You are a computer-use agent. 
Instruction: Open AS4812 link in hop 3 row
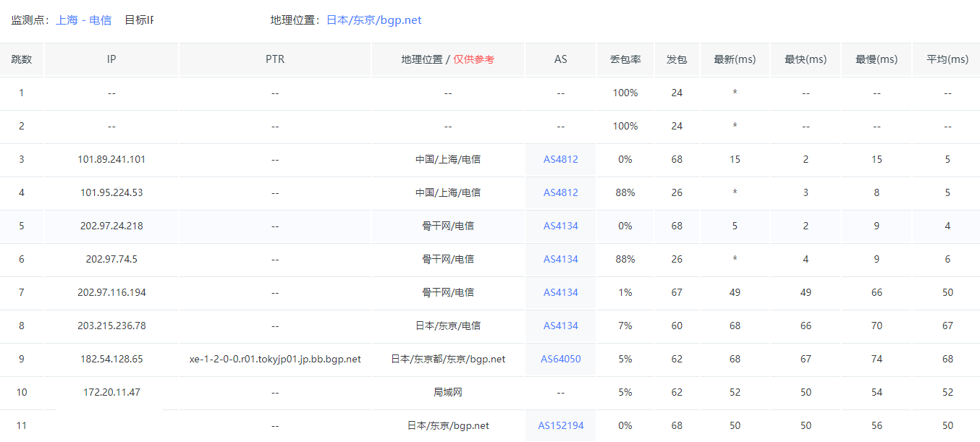pos(561,159)
